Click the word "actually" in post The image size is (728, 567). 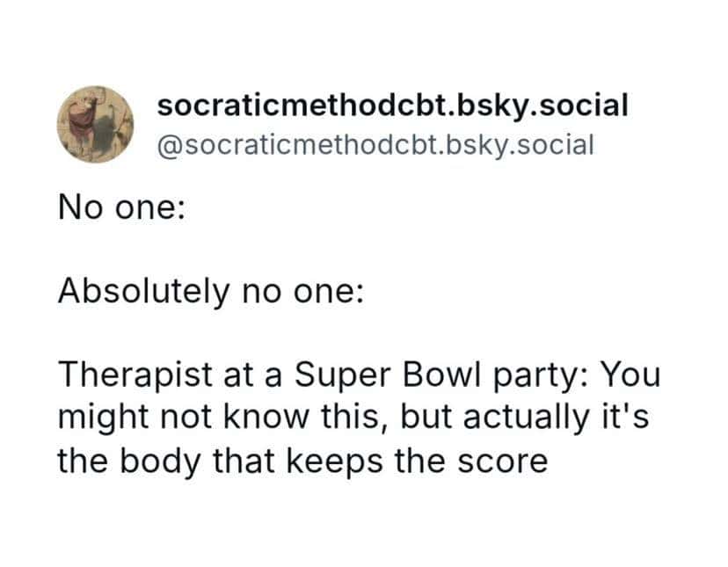pyautogui.click(x=524, y=418)
